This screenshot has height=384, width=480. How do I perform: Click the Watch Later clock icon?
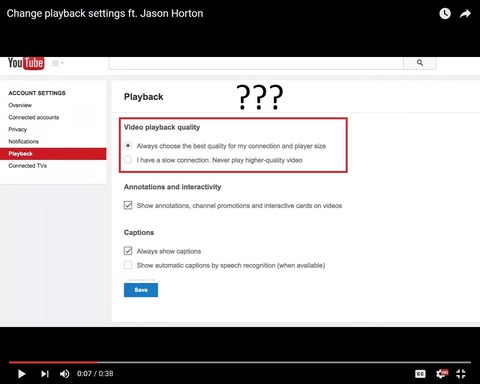coord(445,14)
